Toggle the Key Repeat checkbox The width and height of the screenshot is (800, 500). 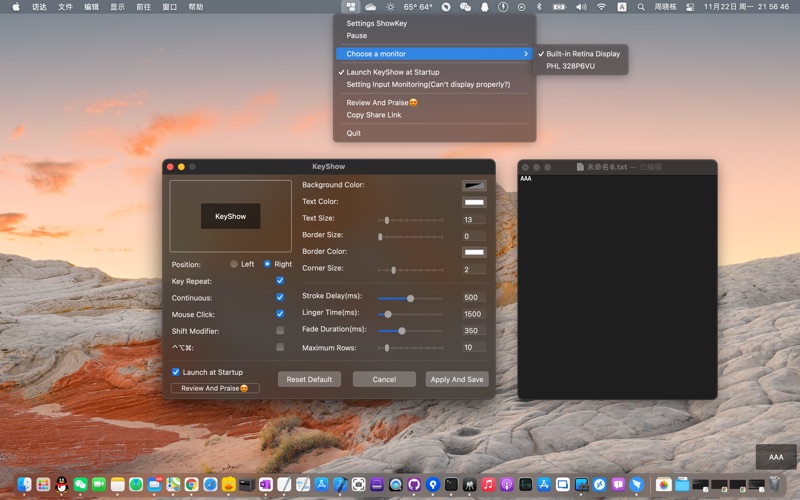[280, 281]
